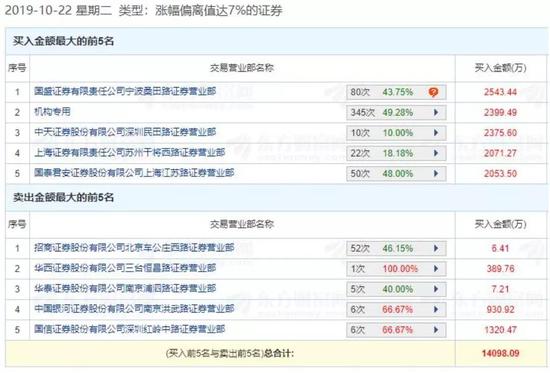550x373 pixels.
Task: Expand arrow next to 50次 48.00%
Action: (436, 174)
